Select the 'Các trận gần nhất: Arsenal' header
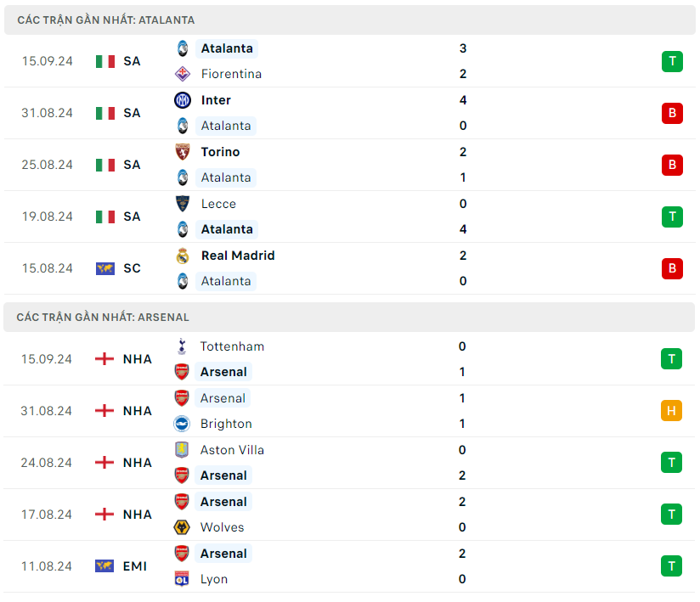The image size is (700, 602). 103,317
